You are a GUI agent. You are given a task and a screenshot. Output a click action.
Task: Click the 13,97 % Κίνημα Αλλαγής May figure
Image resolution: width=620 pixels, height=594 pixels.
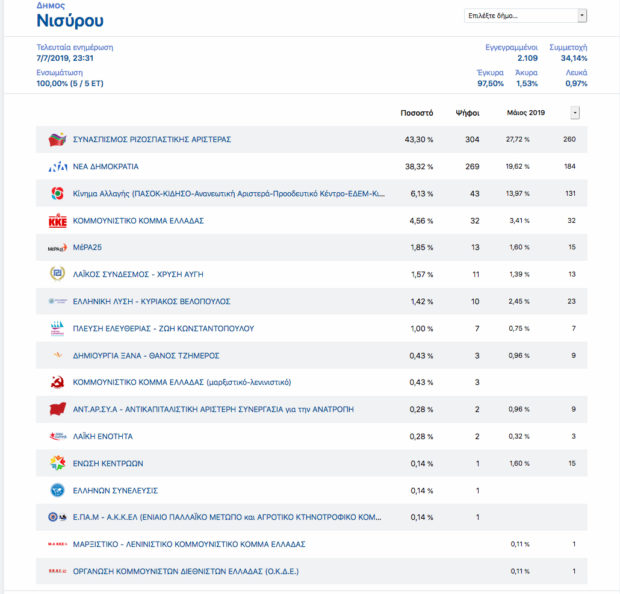518,193
